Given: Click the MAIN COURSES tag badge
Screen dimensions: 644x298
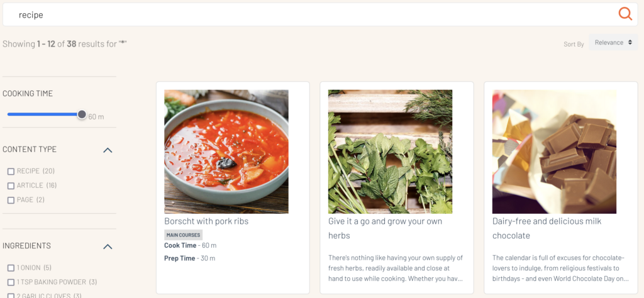Looking at the screenshot, I should [183, 235].
